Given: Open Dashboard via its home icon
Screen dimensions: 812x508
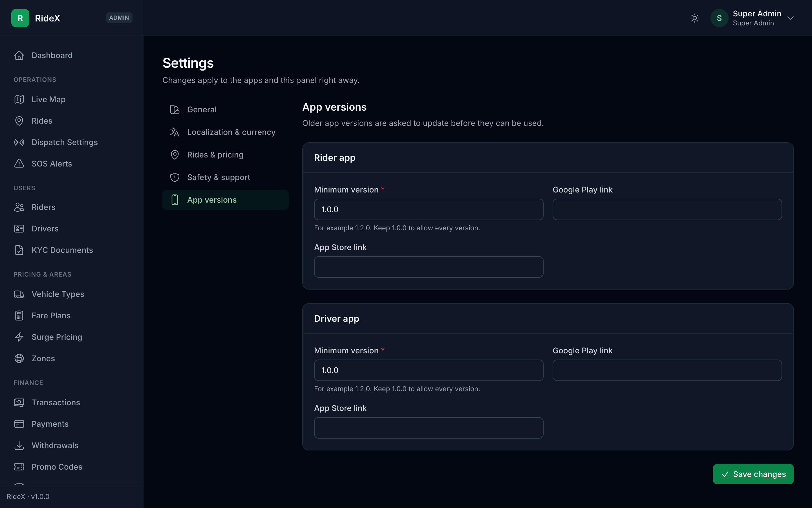Looking at the screenshot, I should coord(19,55).
